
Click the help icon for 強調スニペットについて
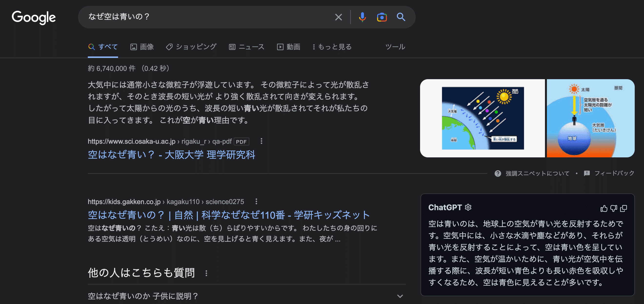tap(497, 173)
